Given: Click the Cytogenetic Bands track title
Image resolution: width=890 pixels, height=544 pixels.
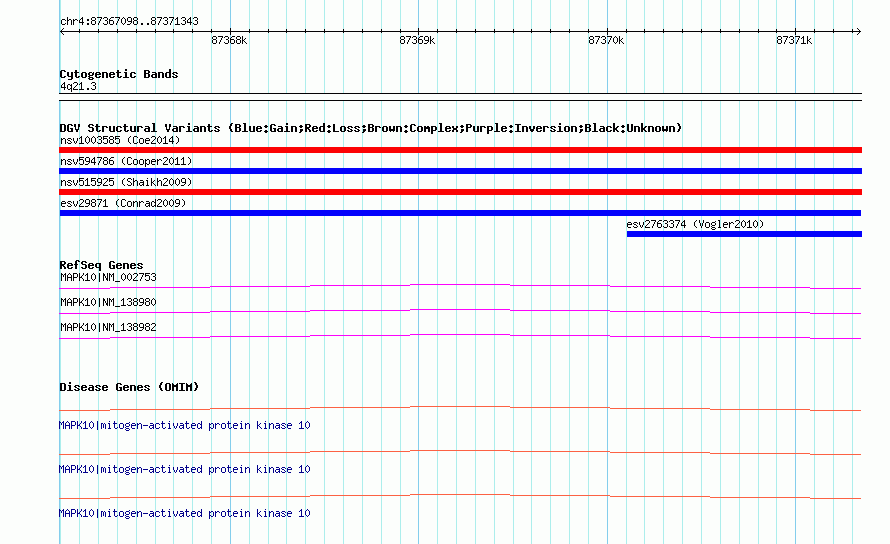Looking at the screenshot, I should click(119, 74).
